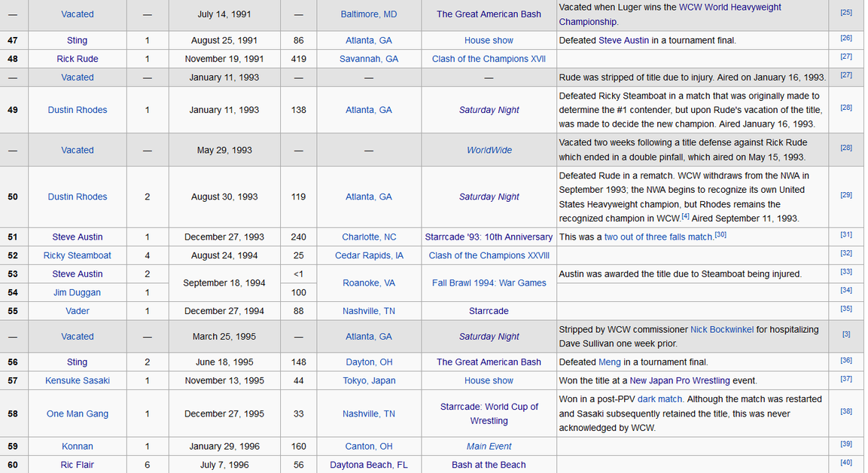
Task: Open the Starrcade link in row 55
Action: (x=489, y=311)
